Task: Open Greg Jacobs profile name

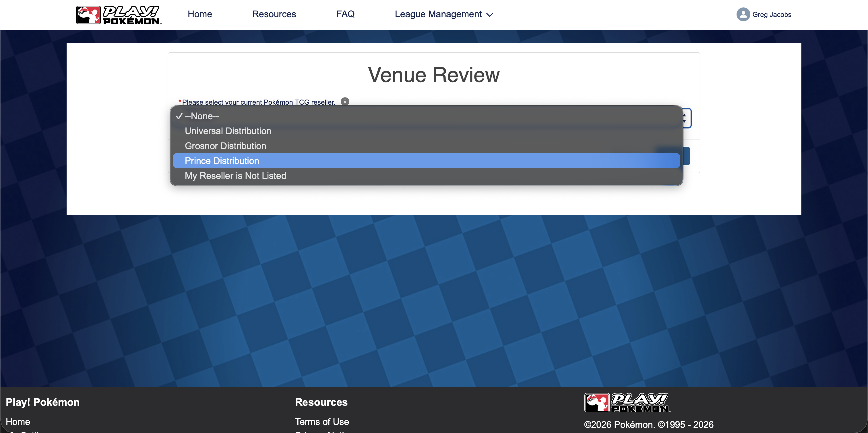Action: [x=771, y=14]
